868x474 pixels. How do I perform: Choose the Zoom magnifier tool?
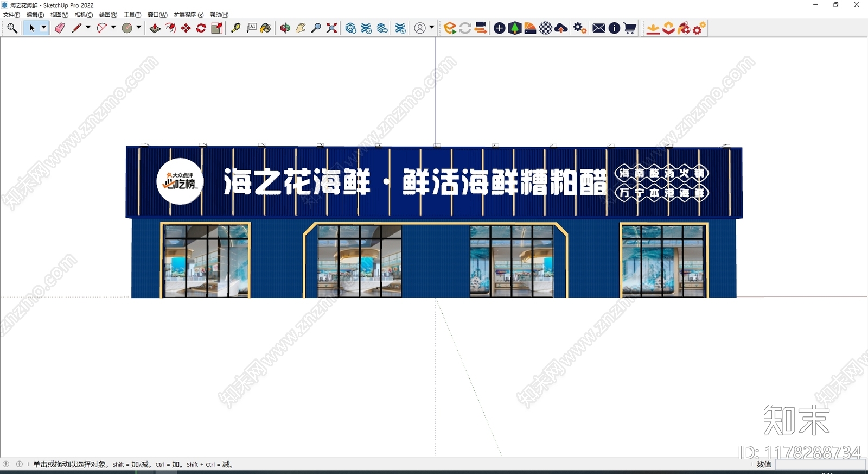pyautogui.click(x=316, y=28)
